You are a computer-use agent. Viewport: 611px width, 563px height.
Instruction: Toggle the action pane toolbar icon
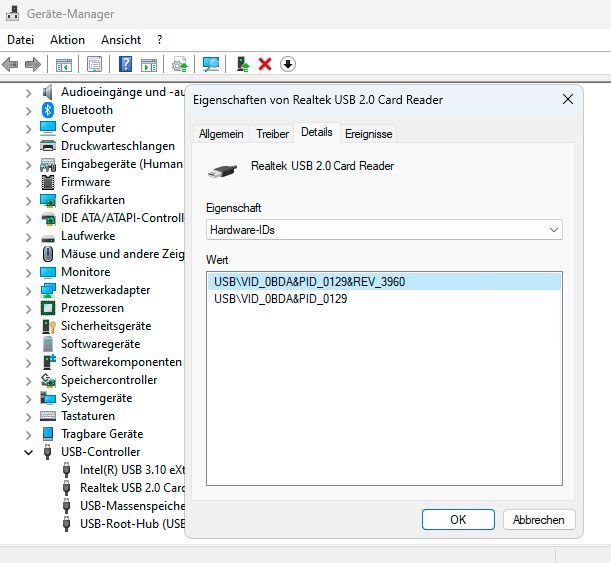pyautogui.click(x=149, y=65)
